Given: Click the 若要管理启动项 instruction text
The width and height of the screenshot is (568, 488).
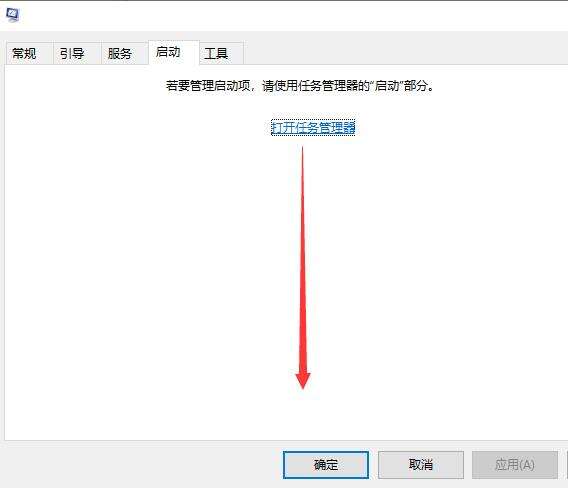Looking at the screenshot, I should pyautogui.click(x=300, y=86).
